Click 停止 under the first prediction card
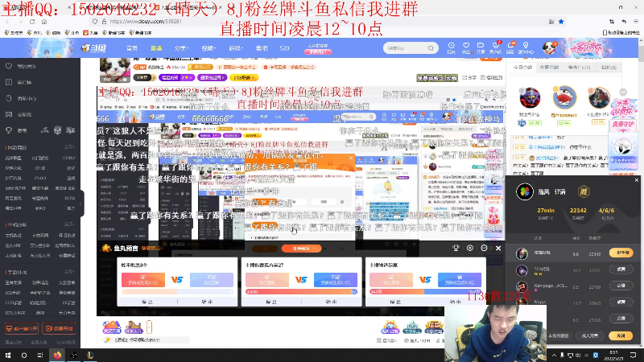Screen dimensions: 644x362 click(147, 302)
